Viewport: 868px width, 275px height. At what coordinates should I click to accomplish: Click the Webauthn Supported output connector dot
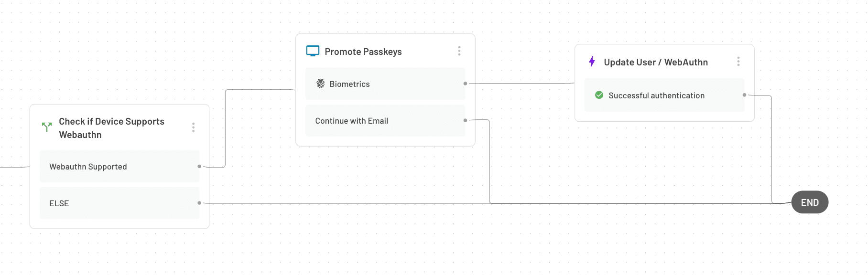click(x=199, y=166)
